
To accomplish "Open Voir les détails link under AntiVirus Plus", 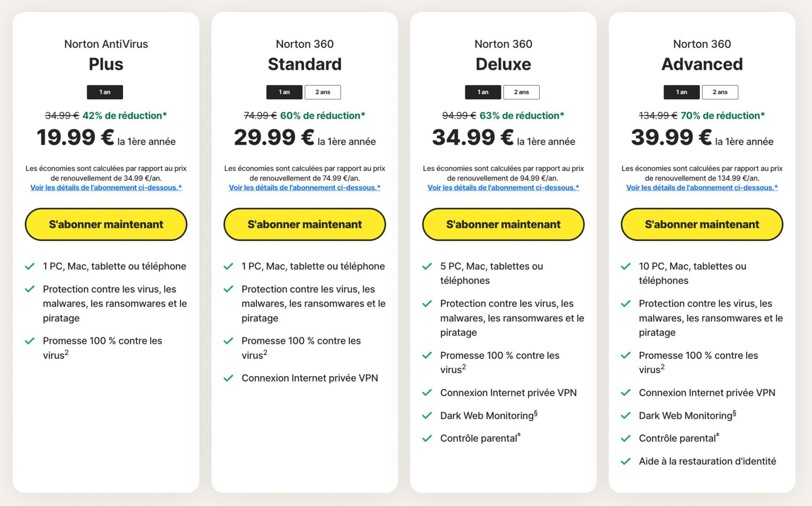I will coord(106,187).
